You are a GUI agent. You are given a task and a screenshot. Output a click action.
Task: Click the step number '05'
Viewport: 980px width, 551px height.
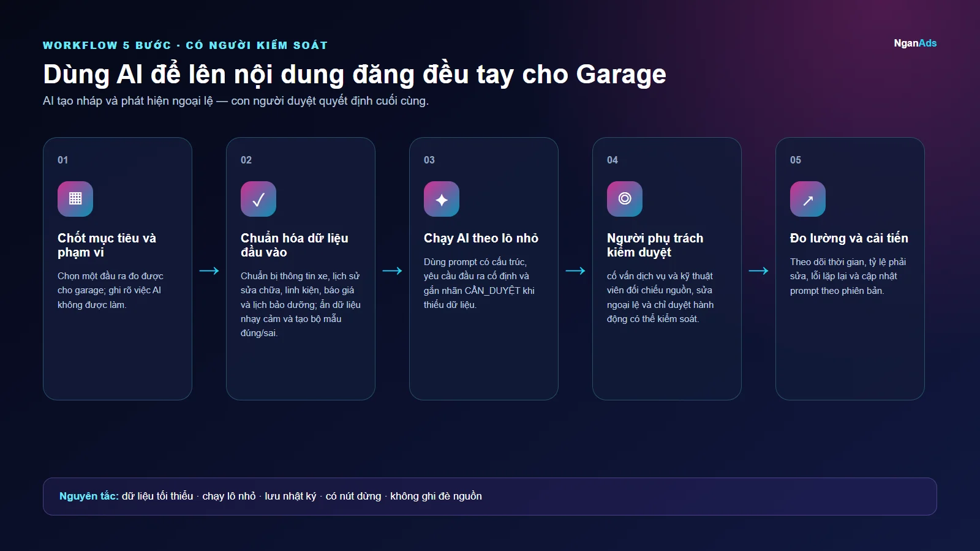coord(796,160)
